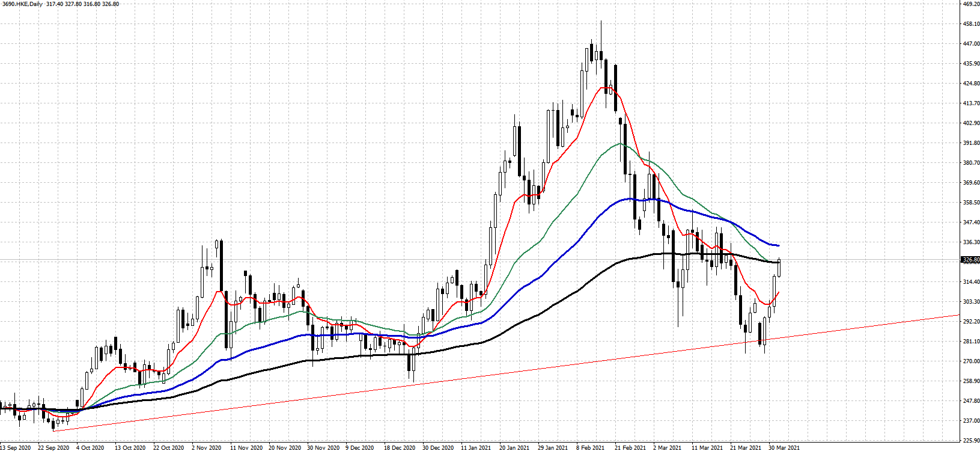Click the 458.10 price axis label
The width and height of the screenshot is (980, 454).
pos(971,24)
